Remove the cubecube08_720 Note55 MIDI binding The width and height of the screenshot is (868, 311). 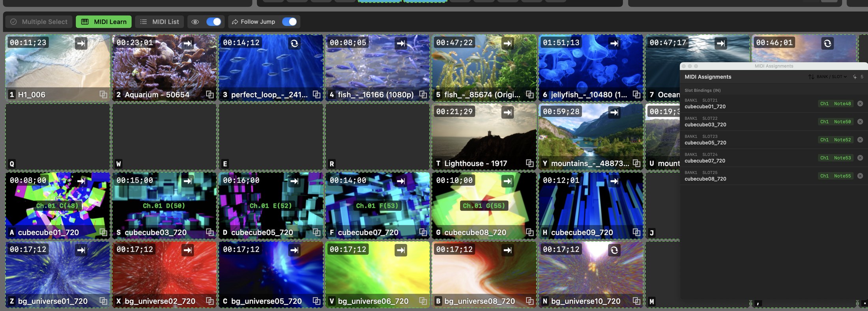(x=860, y=176)
